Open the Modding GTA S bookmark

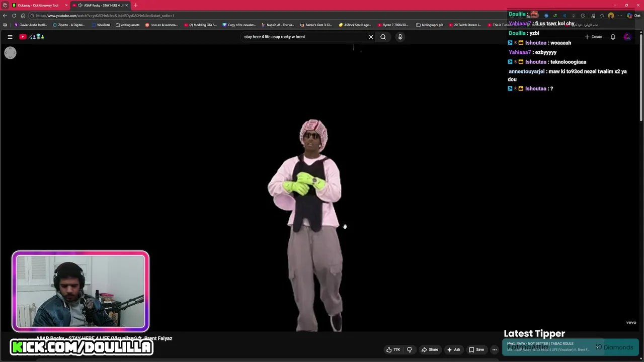tap(200, 25)
